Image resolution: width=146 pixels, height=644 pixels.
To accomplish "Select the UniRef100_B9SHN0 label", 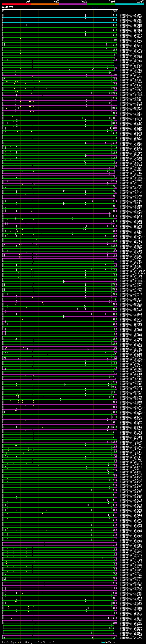I will click(x=131, y=20).
